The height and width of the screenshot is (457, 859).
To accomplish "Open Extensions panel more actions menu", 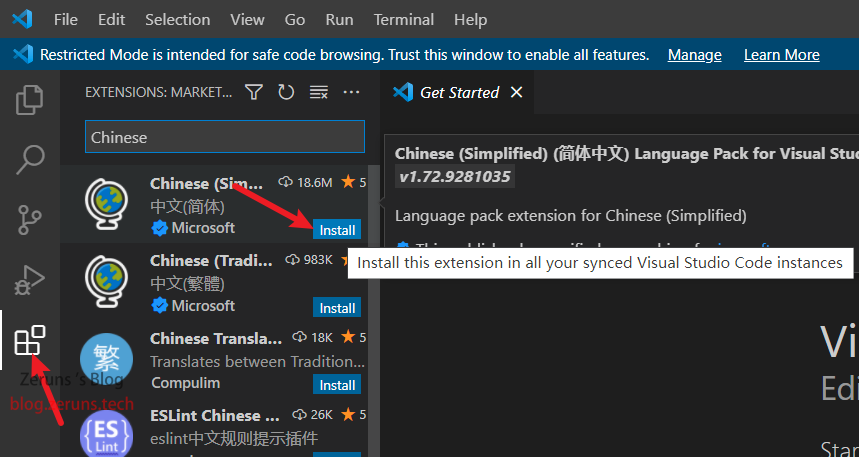I will [351, 92].
